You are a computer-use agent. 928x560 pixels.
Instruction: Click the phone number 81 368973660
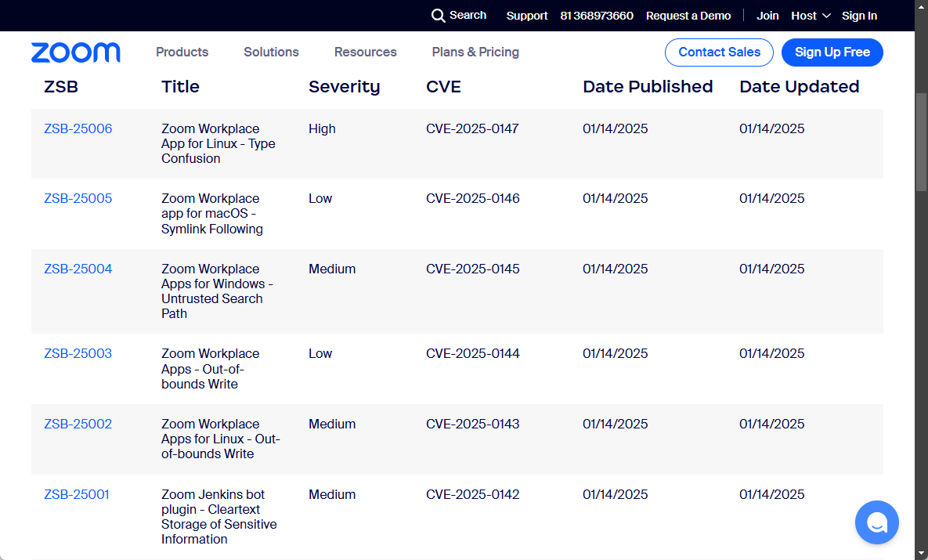click(x=597, y=16)
